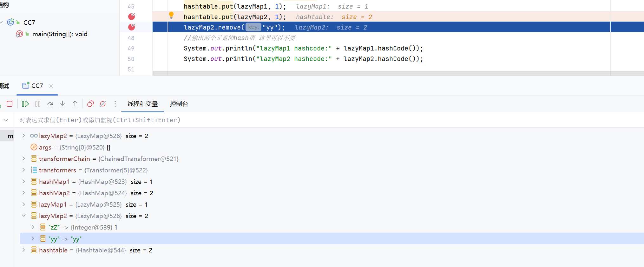644x267 pixels.
Task: Click the Step Into down-arrow icon
Action: pyautogui.click(x=62, y=104)
